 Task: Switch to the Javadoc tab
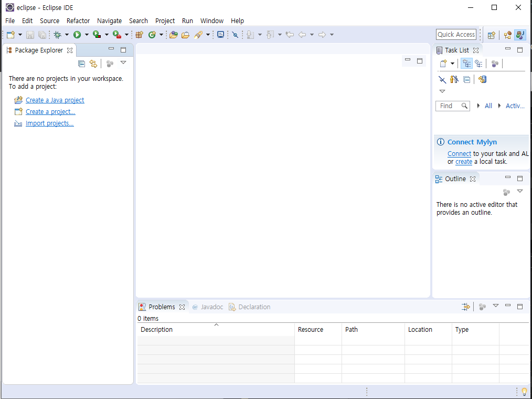point(208,307)
